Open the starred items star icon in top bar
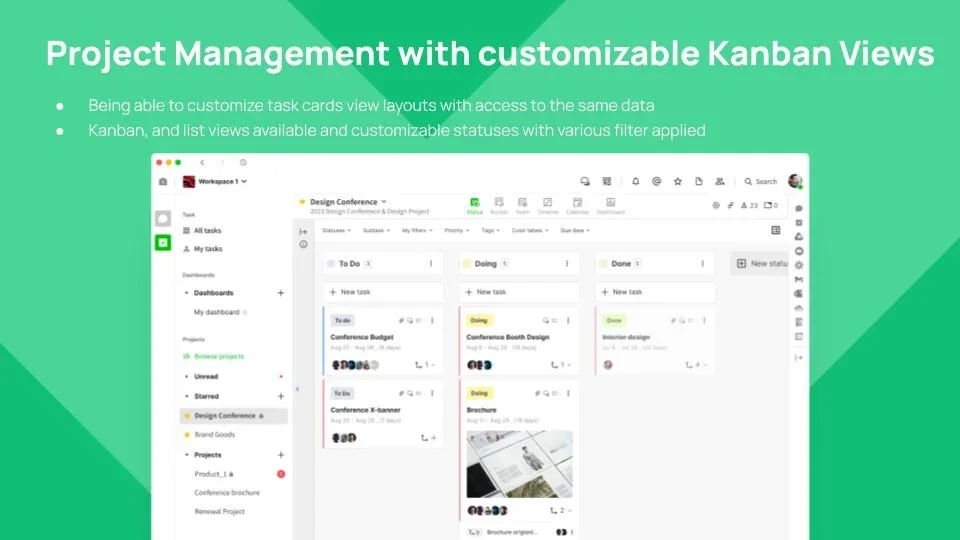 click(x=678, y=181)
